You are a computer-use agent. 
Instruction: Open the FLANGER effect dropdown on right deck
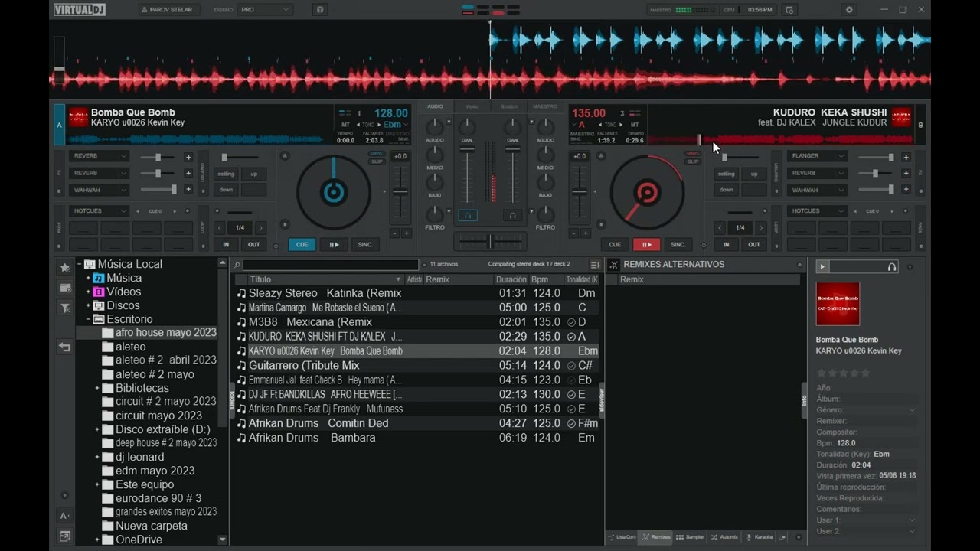pyautogui.click(x=818, y=156)
